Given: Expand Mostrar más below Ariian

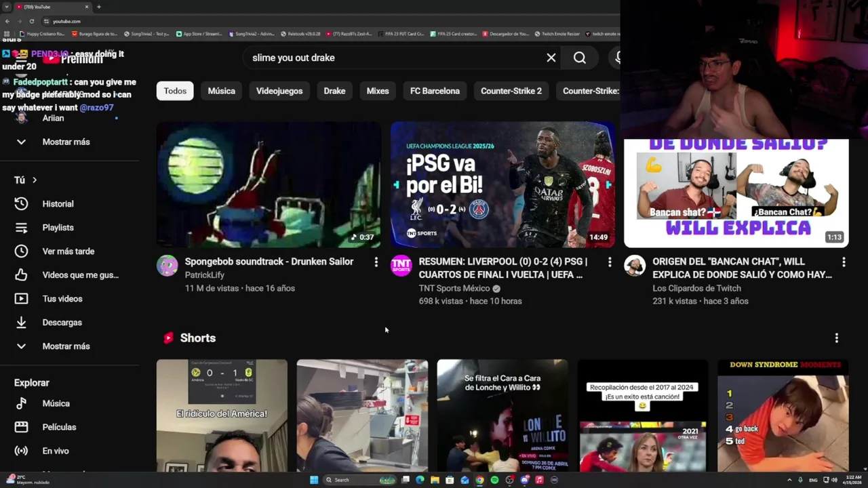Looking at the screenshot, I should pyautogui.click(x=66, y=142).
